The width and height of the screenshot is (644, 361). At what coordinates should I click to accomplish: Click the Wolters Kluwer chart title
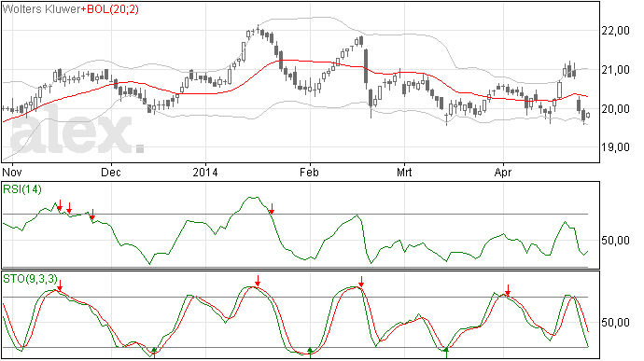coord(41,9)
